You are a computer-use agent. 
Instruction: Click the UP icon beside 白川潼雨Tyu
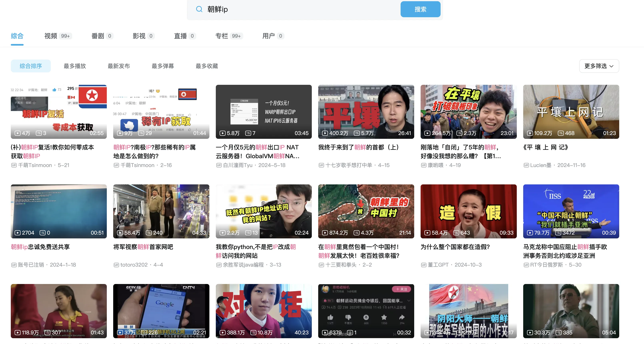pyautogui.click(x=219, y=165)
